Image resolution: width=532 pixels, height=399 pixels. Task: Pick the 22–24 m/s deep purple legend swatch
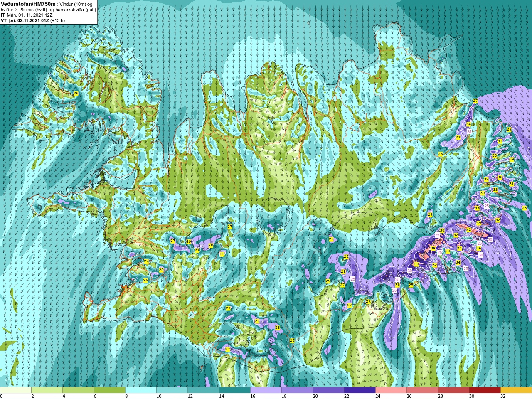360,390
